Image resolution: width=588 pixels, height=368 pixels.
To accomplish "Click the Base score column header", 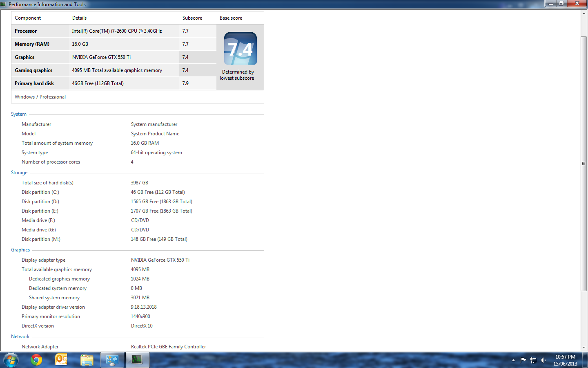I will [x=231, y=18].
